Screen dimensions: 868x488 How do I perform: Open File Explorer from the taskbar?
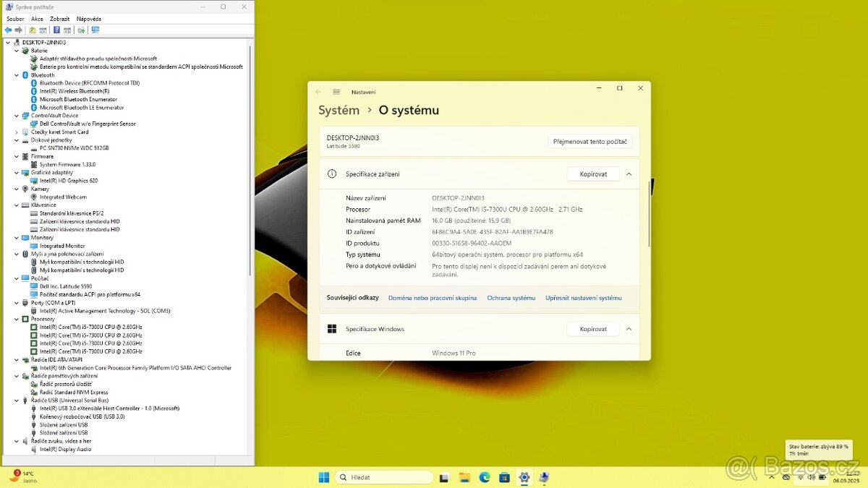(x=464, y=477)
